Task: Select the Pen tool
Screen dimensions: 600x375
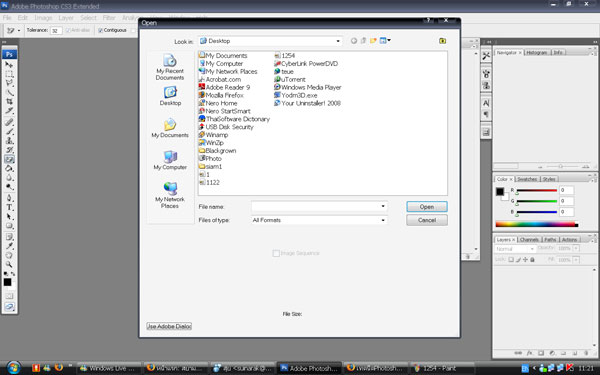Action: pos(9,197)
